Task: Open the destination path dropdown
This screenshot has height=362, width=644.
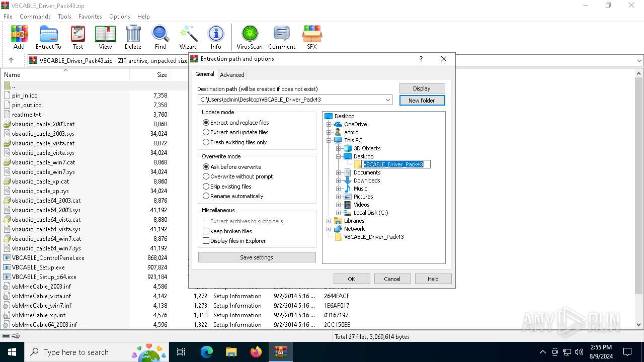Action: pos(388,100)
